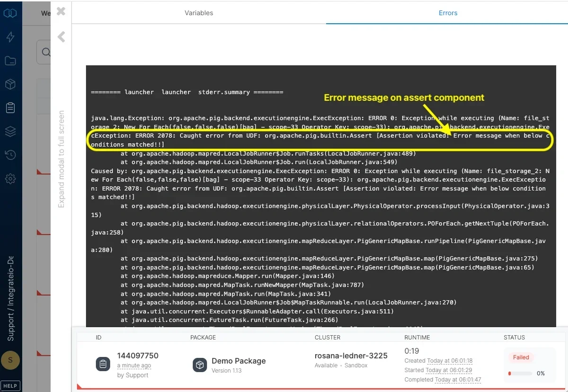Select the package cube icon in sidebar

coord(10,84)
